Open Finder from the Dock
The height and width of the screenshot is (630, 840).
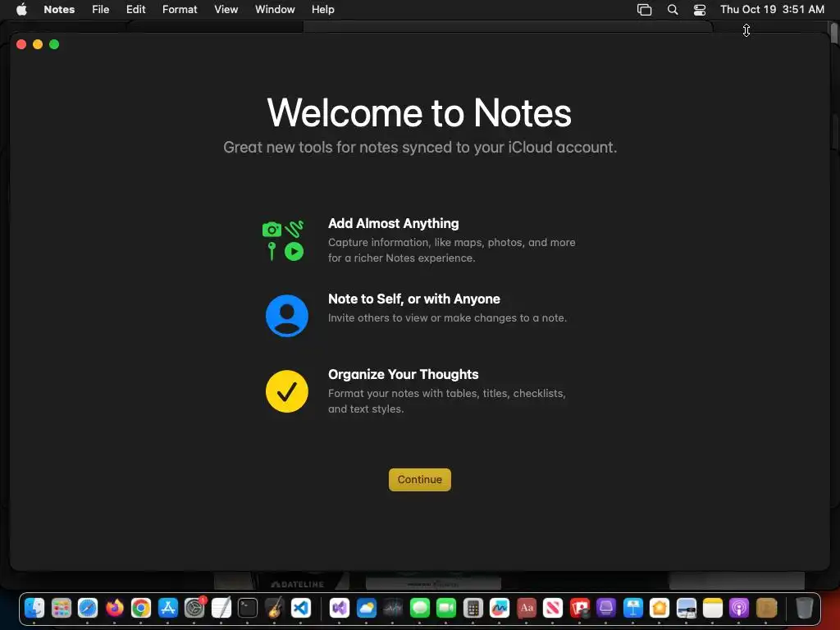click(x=34, y=608)
